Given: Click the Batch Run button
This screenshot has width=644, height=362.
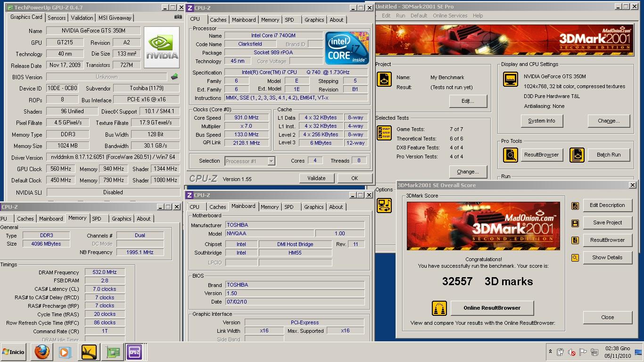Looking at the screenshot, I should pyautogui.click(x=609, y=155).
